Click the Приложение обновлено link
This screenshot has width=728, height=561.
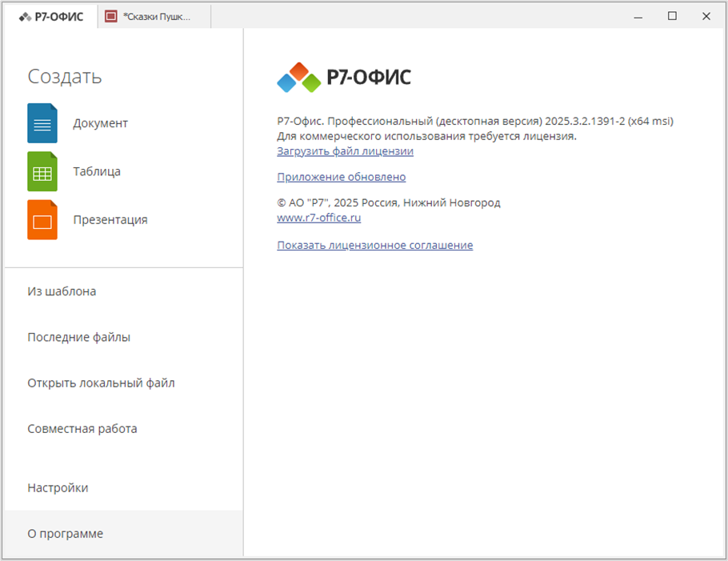pos(342,177)
